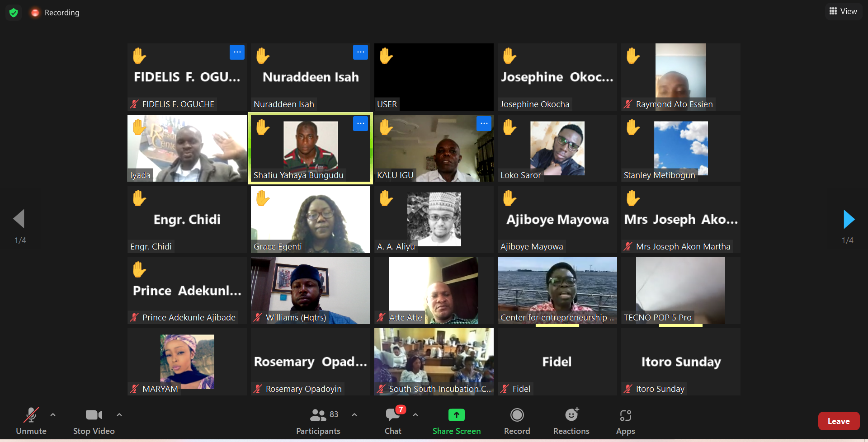Open more options on Nuraddeen Isah tile
868x442 pixels.
coord(360,52)
